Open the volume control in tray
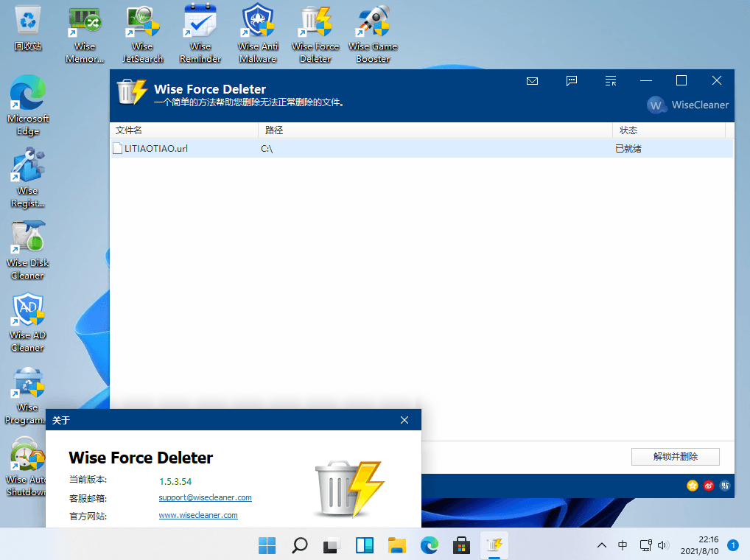Viewport: 750px width, 560px height. tap(663, 545)
